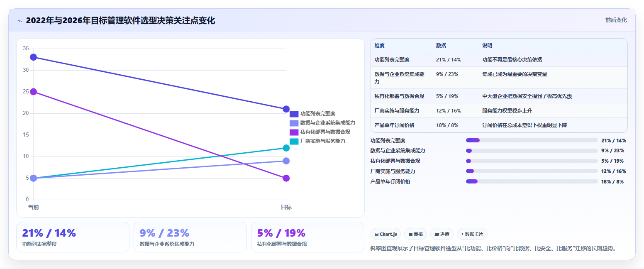644x269 pixels.
Task: Click the 当前 x-axis label
Action: [x=33, y=207]
